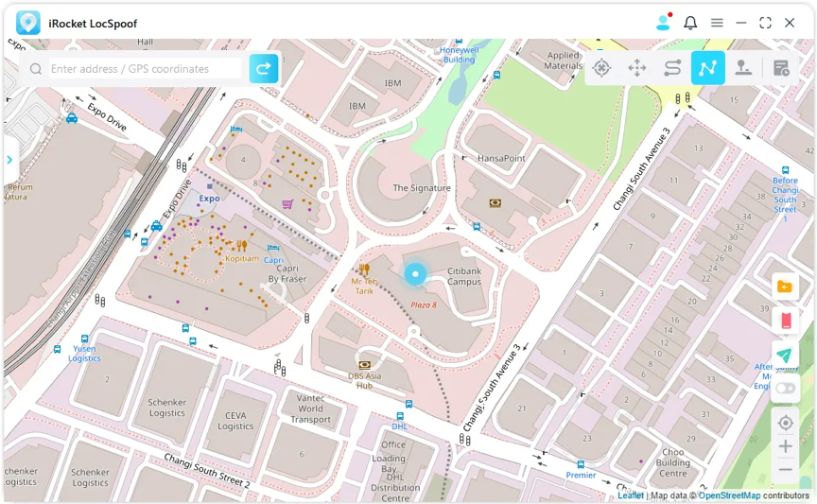The height and width of the screenshot is (504, 817).
Task: Zoom in the map with plus button
Action: pos(785,445)
